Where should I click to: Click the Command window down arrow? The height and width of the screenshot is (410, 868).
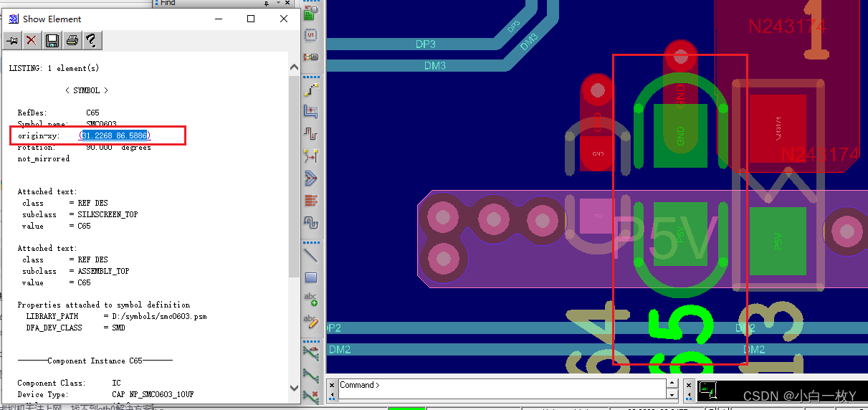(x=672, y=394)
